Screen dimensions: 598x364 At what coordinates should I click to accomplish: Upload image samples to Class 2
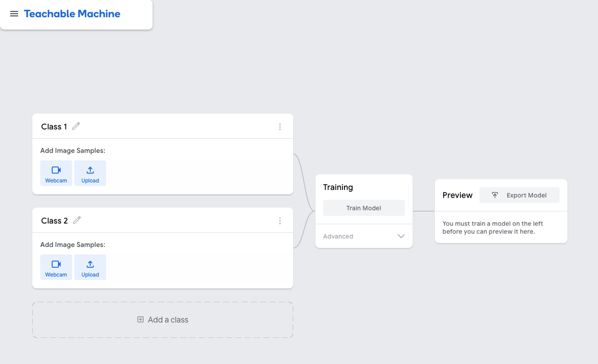(x=90, y=267)
